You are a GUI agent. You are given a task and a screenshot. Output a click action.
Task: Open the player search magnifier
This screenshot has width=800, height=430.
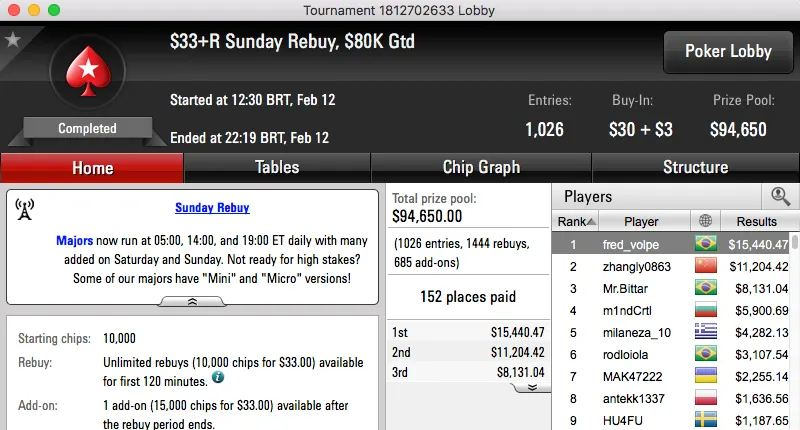[x=780, y=197]
